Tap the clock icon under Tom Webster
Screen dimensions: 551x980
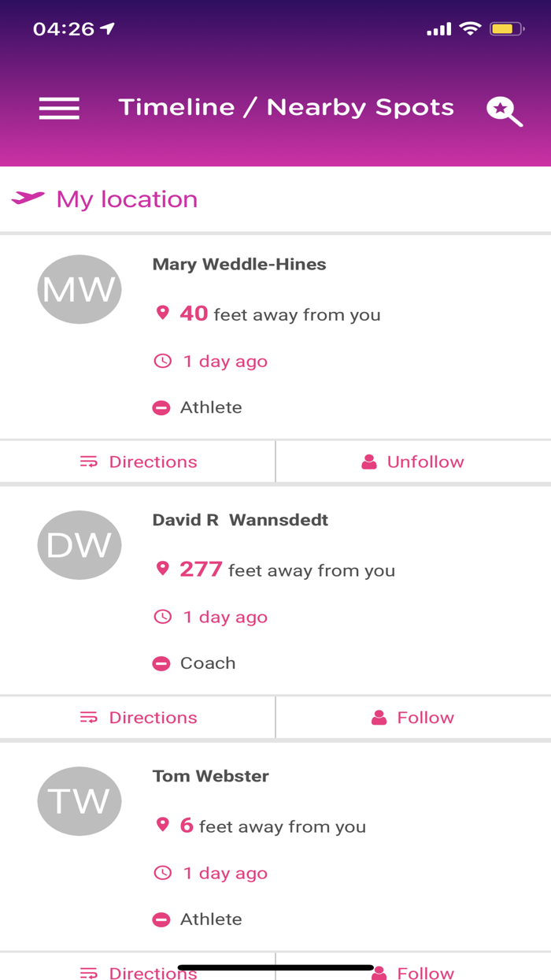162,872
